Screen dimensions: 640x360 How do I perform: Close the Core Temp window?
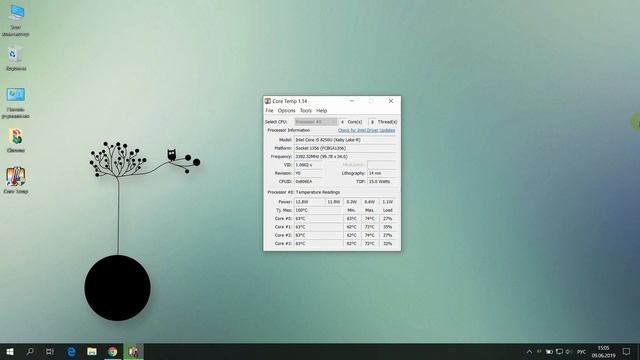[391, 101]
